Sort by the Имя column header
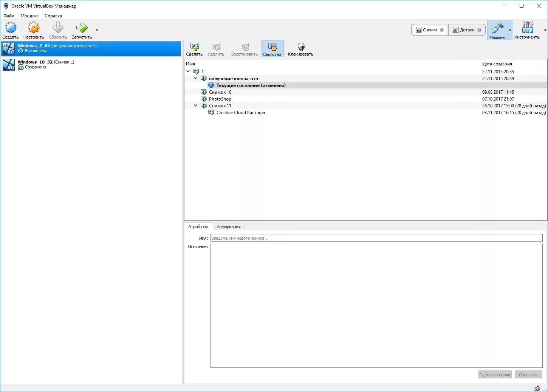548x392 pixels. point(333,64)
